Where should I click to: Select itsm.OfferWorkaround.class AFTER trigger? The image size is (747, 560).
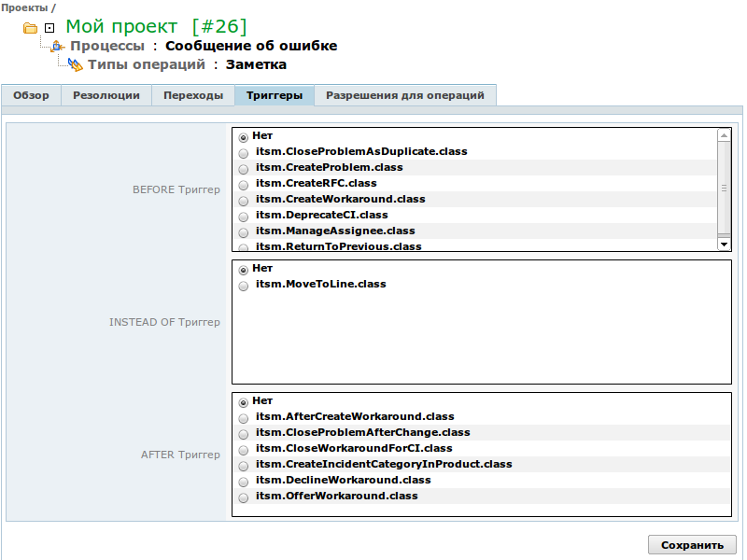(244, 497)
